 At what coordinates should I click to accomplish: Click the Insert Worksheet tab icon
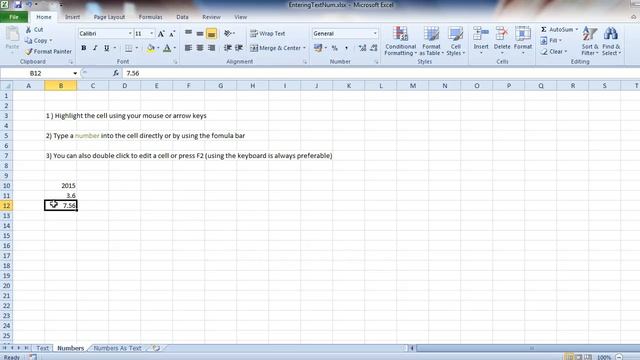pos(156,348)
